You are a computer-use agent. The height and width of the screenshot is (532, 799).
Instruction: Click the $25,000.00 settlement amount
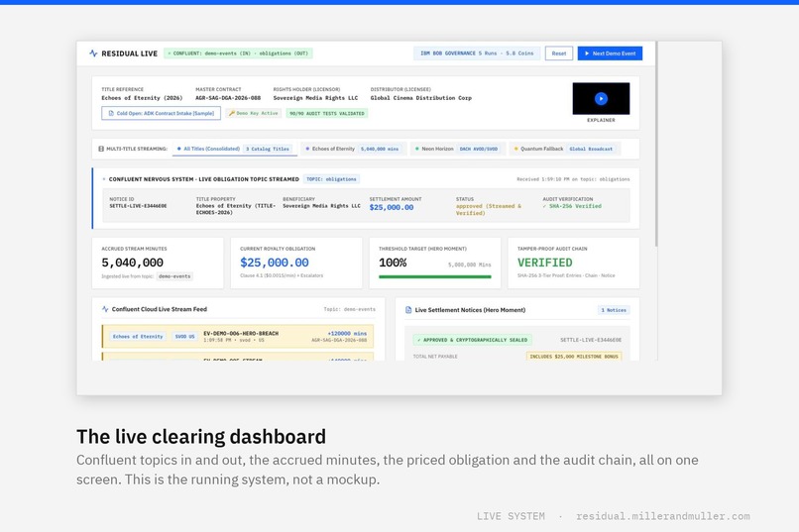click(392, 207)
